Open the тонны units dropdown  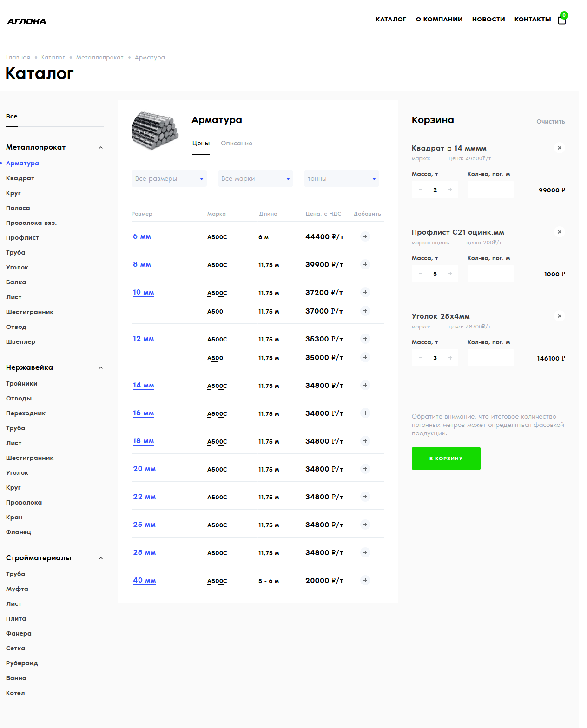click(x=342, y=178)
